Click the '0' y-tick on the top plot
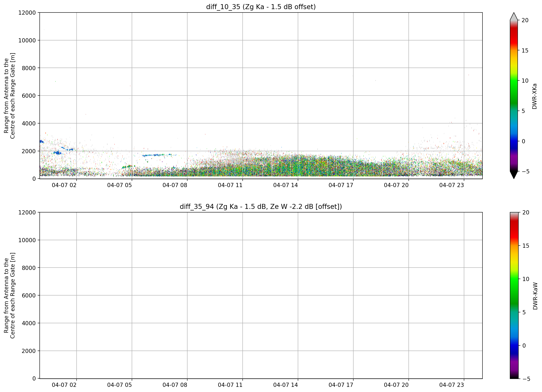The image size is (542, 392). coord(34,179)
